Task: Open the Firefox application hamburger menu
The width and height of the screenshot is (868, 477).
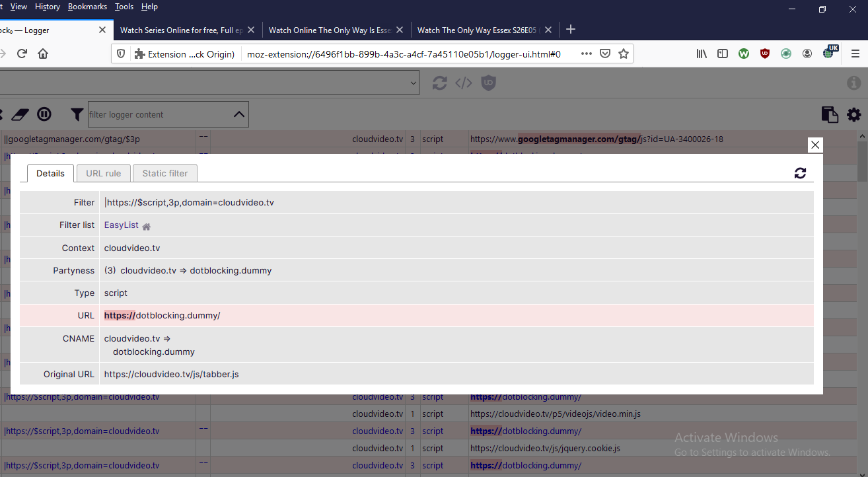Action: [855, 54]
